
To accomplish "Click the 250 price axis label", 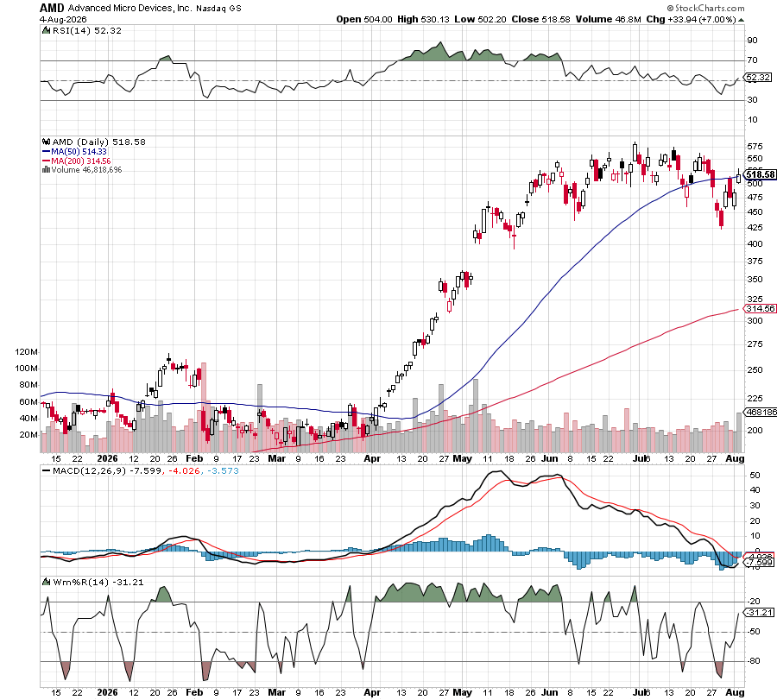I will pyautogui.click(x=755, y=369).
